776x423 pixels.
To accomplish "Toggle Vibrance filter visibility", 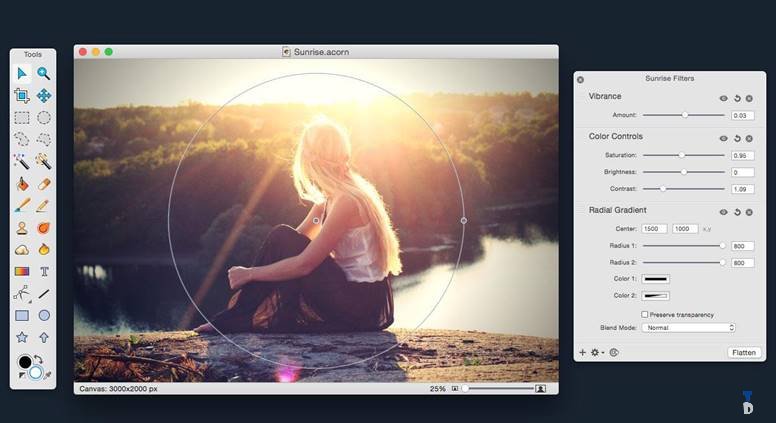I will [x=724, y=98].
